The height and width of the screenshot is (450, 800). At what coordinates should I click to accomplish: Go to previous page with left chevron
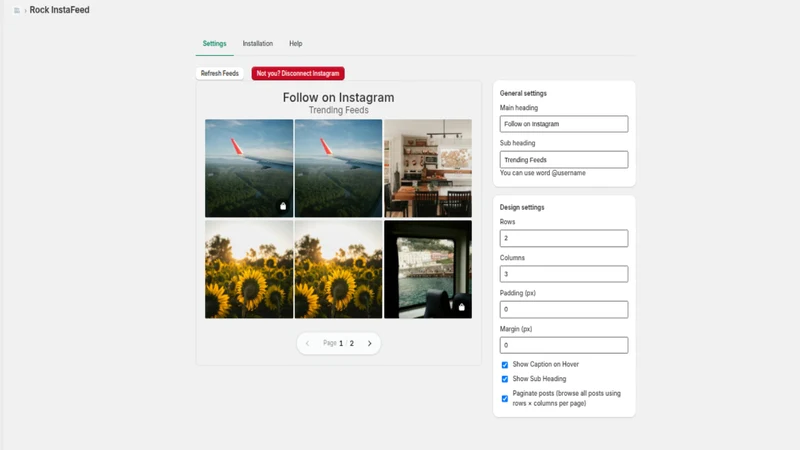click(x=307, y=343)
